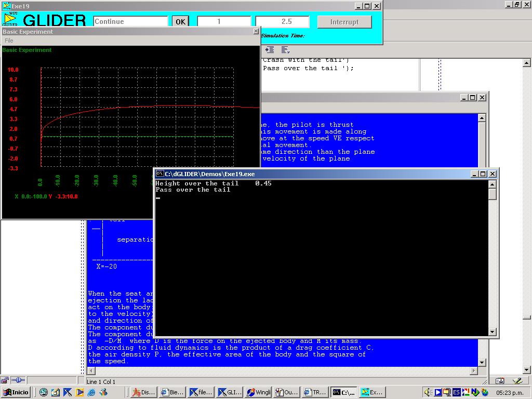Click the blue play tray icon
This screenshot has width=532, height=399.
(x=438, y=392)
